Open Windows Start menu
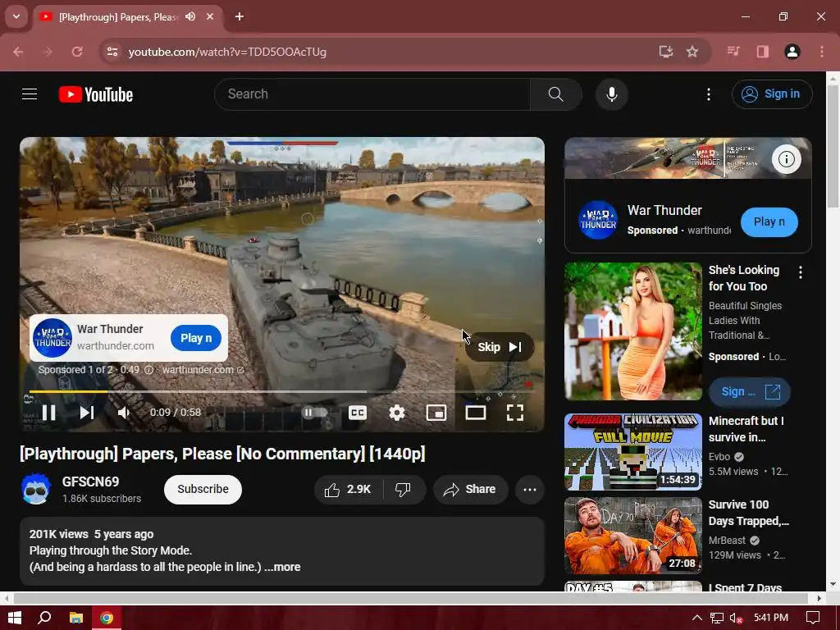 click(x=15, y=619)
